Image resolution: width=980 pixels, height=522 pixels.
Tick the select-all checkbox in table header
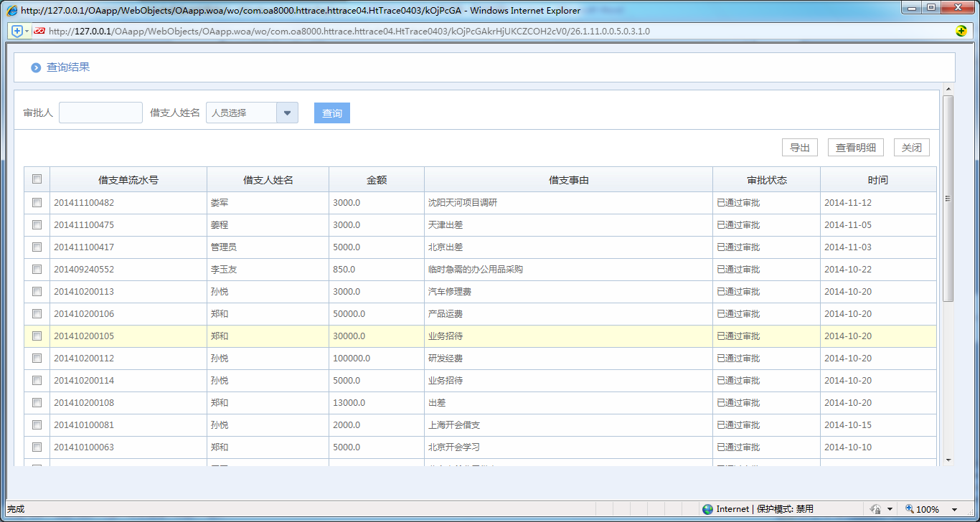(x=37, y=179)
